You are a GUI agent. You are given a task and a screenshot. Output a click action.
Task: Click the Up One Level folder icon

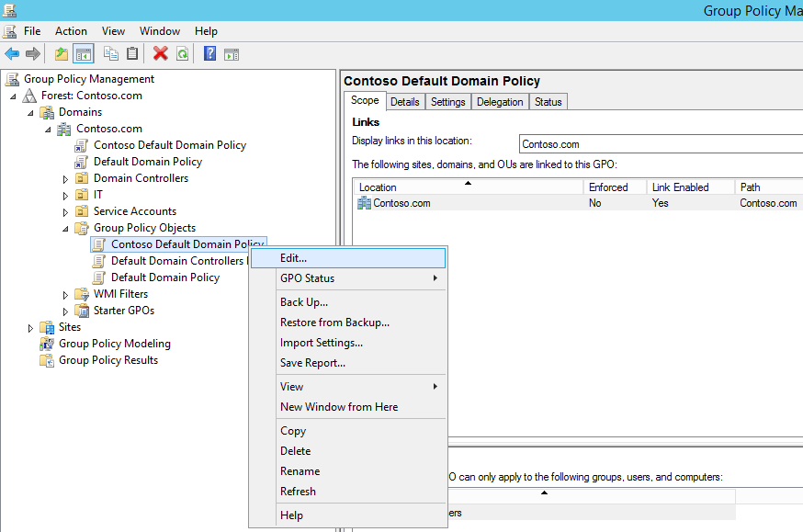[x=62, y=53]
